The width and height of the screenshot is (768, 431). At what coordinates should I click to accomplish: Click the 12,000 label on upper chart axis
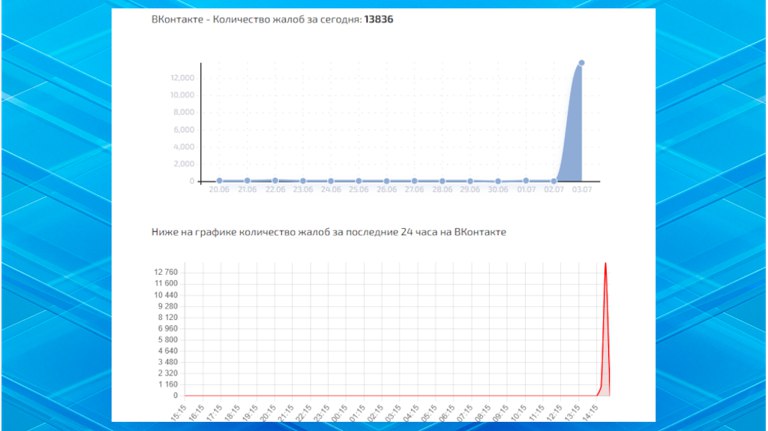[182, 78]
